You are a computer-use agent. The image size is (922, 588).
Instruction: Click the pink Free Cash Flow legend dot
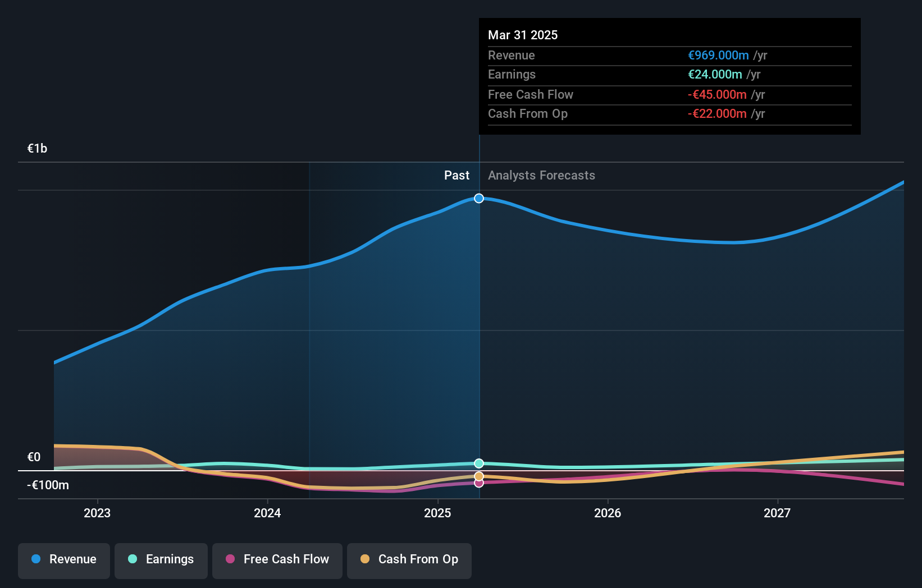point(230,559)
